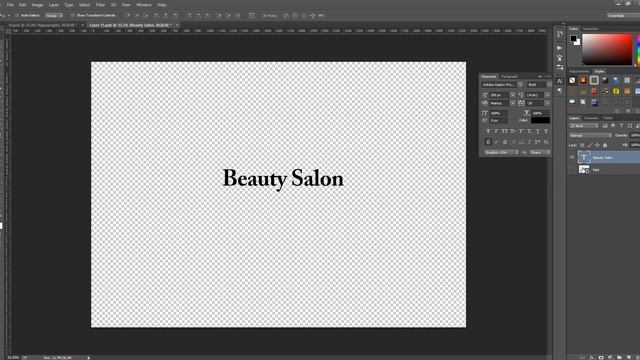Viewport: 640px width, 360px height.
Task: Filter layers by pixel layers icon
Action: (605, 126)
